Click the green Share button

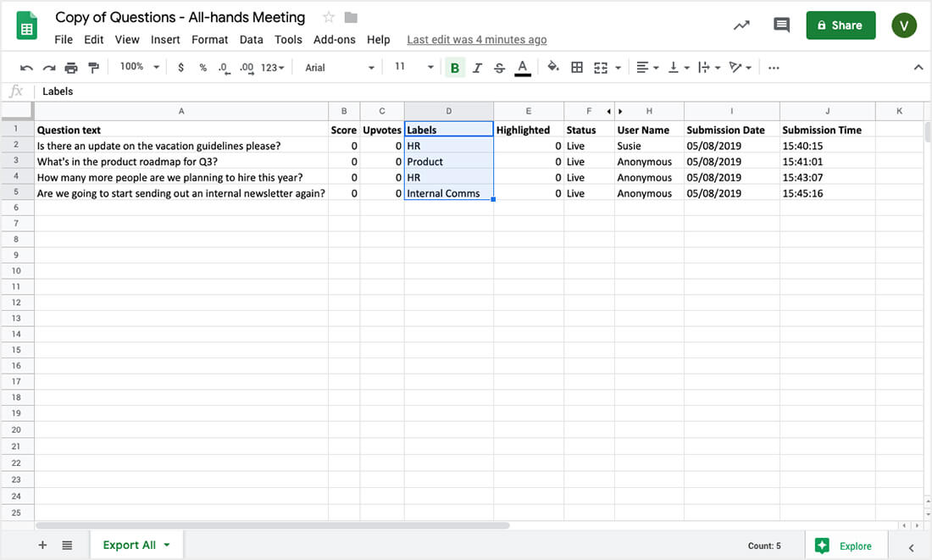[840, 25]
